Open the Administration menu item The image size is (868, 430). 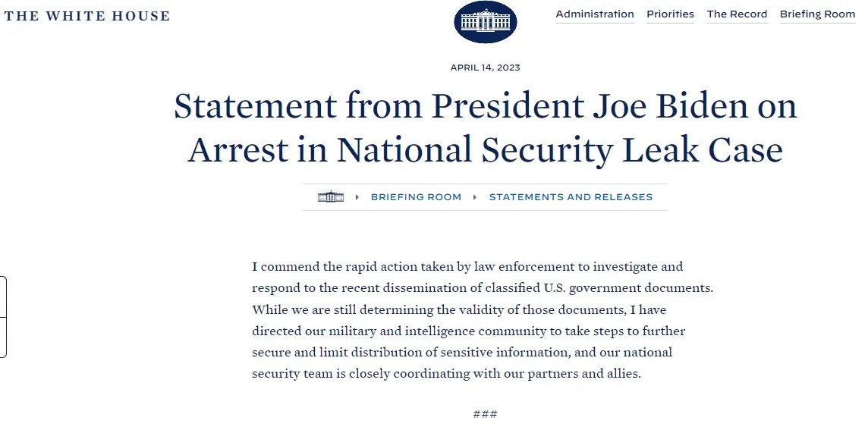pyautogui.click(x=594, y=14)
